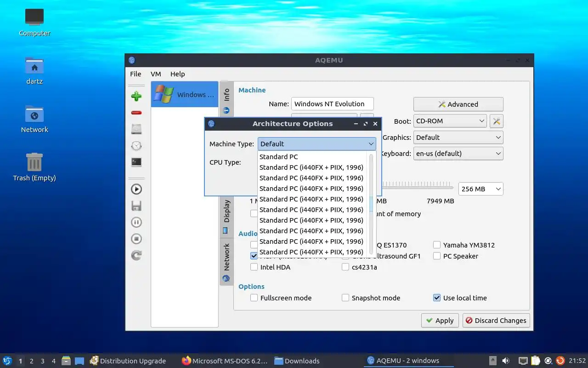The width and height of the screenshot is (588, 368).
Task: Open Distribution Upgrade from the taskbar
Action: click(128, 361)
